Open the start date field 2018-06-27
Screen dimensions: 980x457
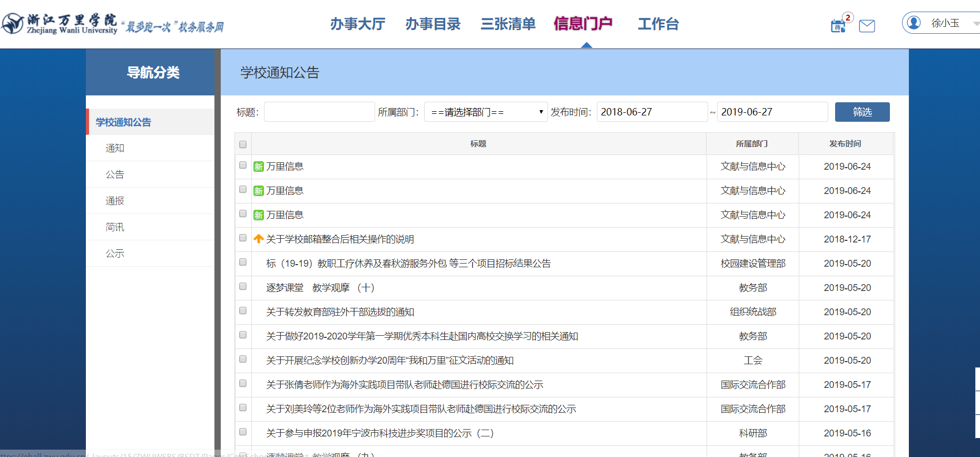[651, 112]
